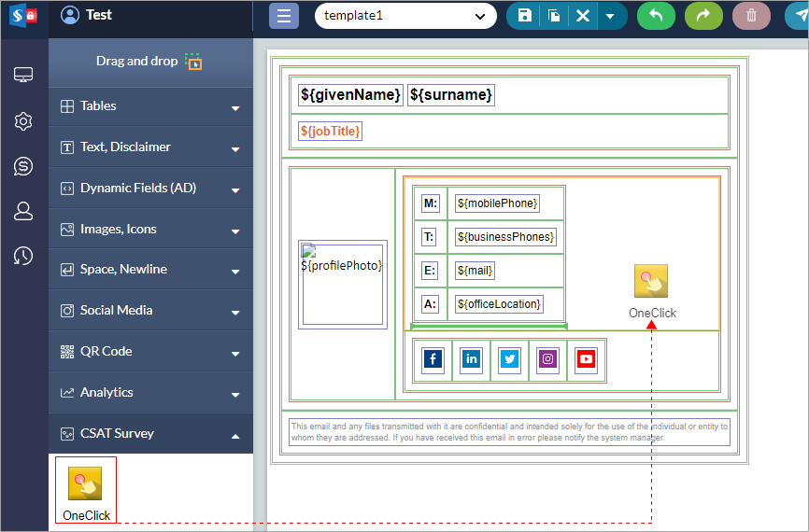Open settings gear in left sidebar
Image resolution: width=809 pixels, height=532 pixels.
(23, 121)
